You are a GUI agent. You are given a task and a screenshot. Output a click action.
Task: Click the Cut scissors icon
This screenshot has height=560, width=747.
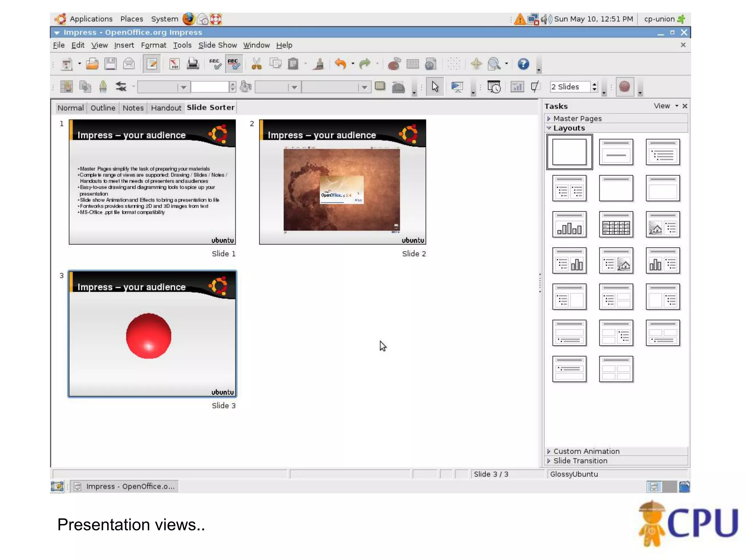point(256,64)
